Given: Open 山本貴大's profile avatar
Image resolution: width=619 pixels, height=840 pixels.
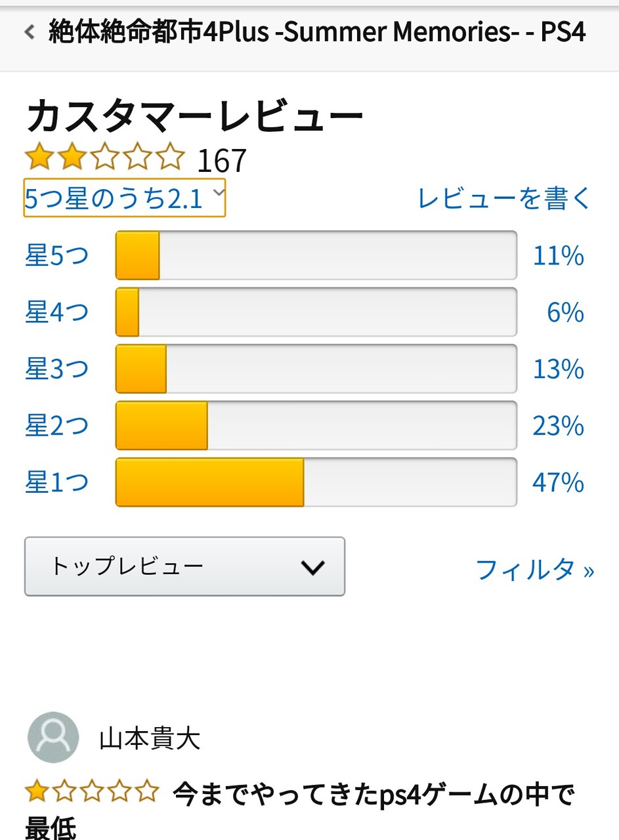Looking at the screenshot, I should coord(53,737).
